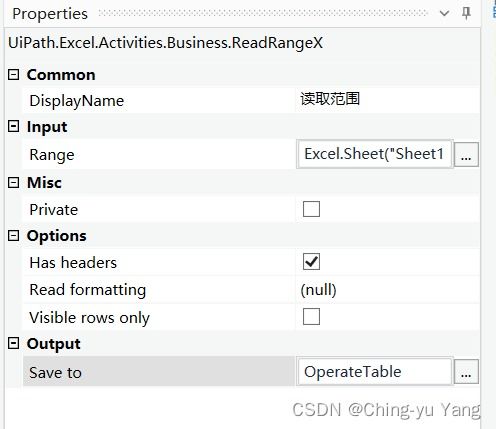
Task: Select the Has headers property label
Action: (73, 263)
